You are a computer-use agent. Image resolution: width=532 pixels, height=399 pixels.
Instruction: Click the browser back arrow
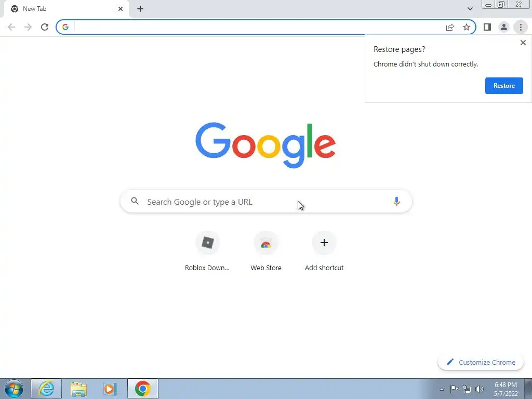[11, 27]
